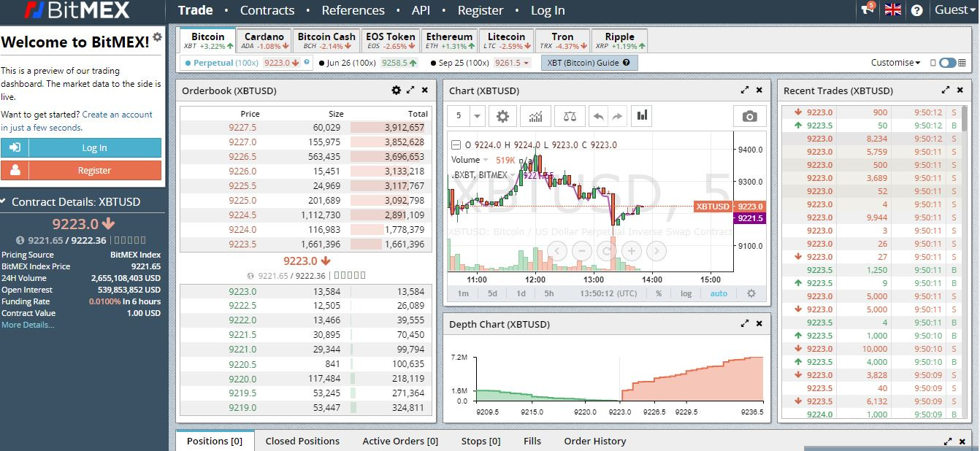Undo last chart action

(x=599, y=116)
